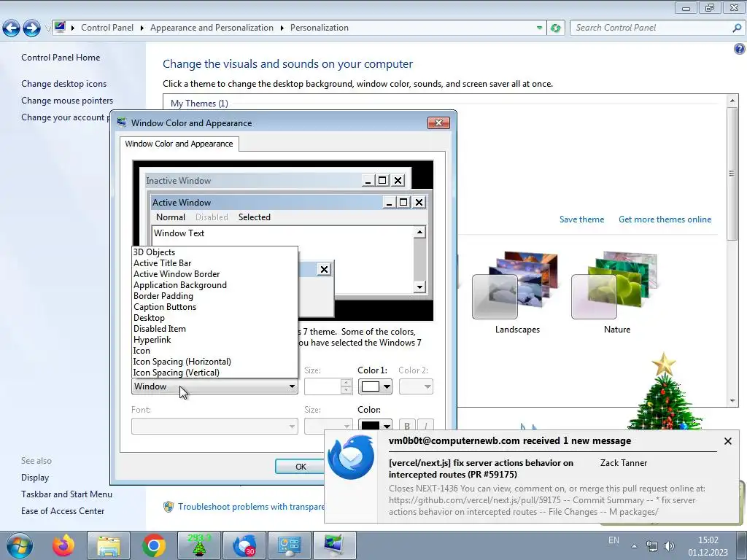The height and width of the screenshot is (560, 747).
Task: Open the Control Panel help icon
Action: [739, 49]
